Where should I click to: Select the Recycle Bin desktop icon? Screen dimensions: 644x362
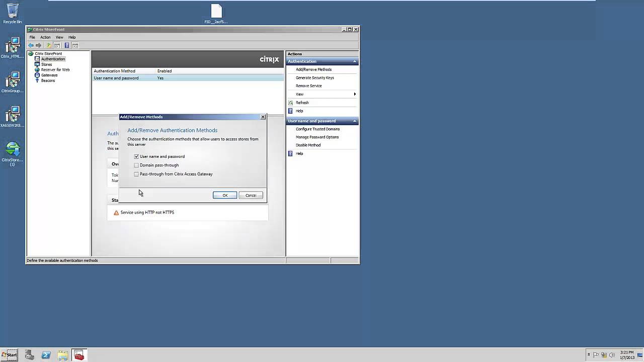coord(13,14)
